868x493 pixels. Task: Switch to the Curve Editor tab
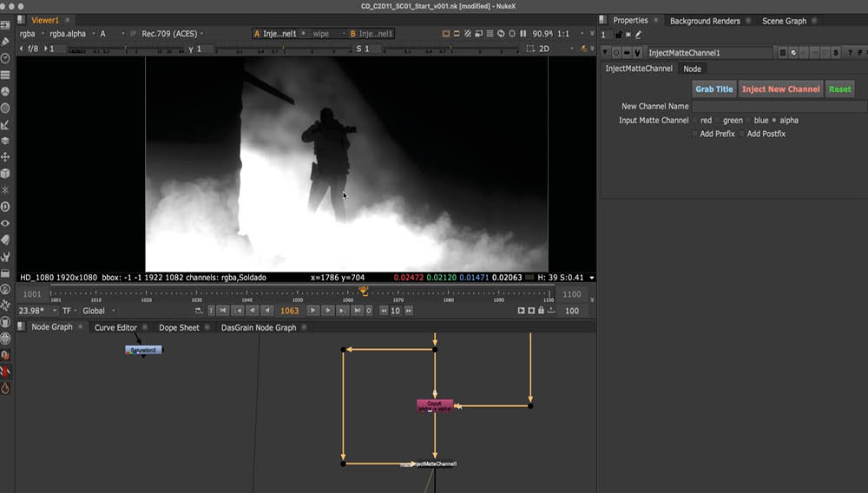click(x=115, y=327)
